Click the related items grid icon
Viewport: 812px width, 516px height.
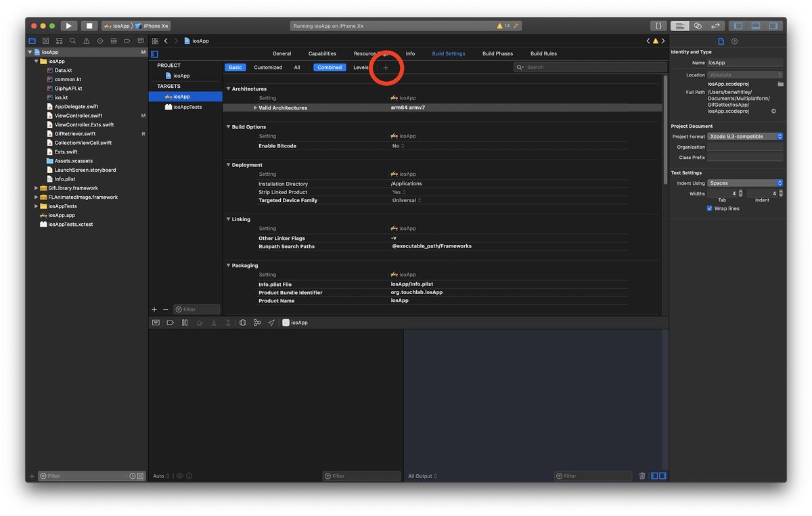pyautogui.click(x=155, y=41)
